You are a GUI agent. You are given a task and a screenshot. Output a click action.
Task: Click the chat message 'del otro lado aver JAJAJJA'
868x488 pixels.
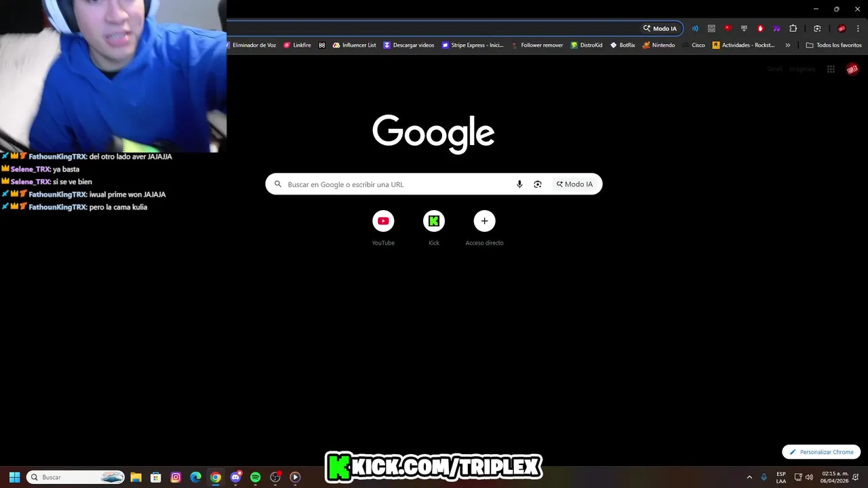(x=131, y=157)
